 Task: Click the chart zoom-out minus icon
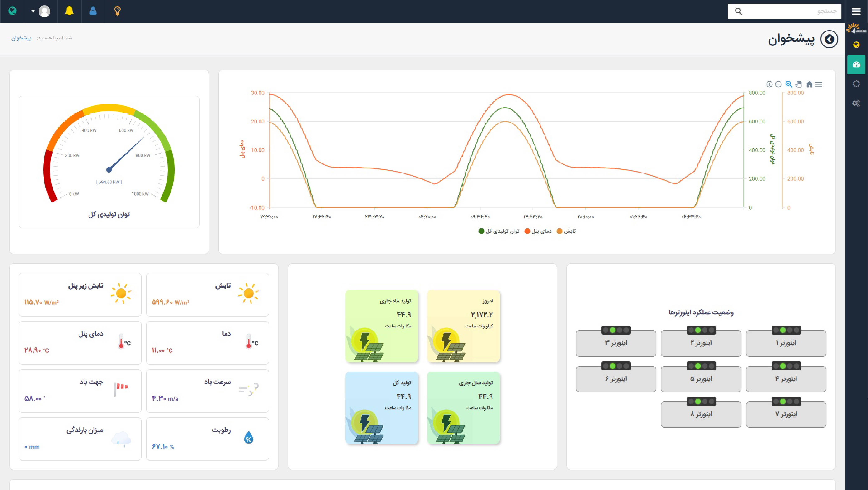point(778,84)
